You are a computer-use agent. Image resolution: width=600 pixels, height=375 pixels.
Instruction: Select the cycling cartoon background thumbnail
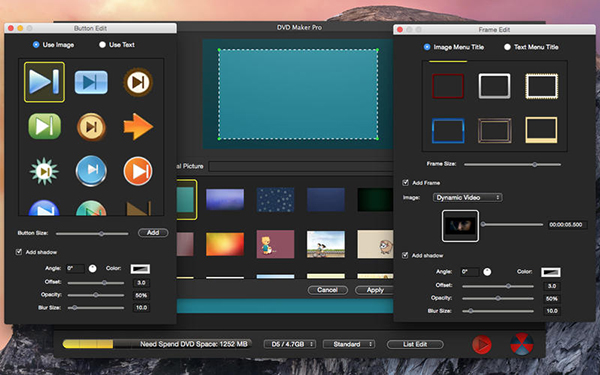tap(326, 244)
